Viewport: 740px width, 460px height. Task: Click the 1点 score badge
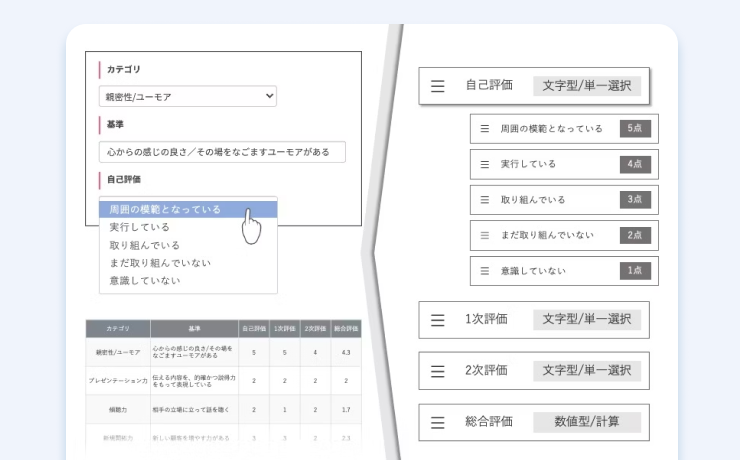(635, 270)
